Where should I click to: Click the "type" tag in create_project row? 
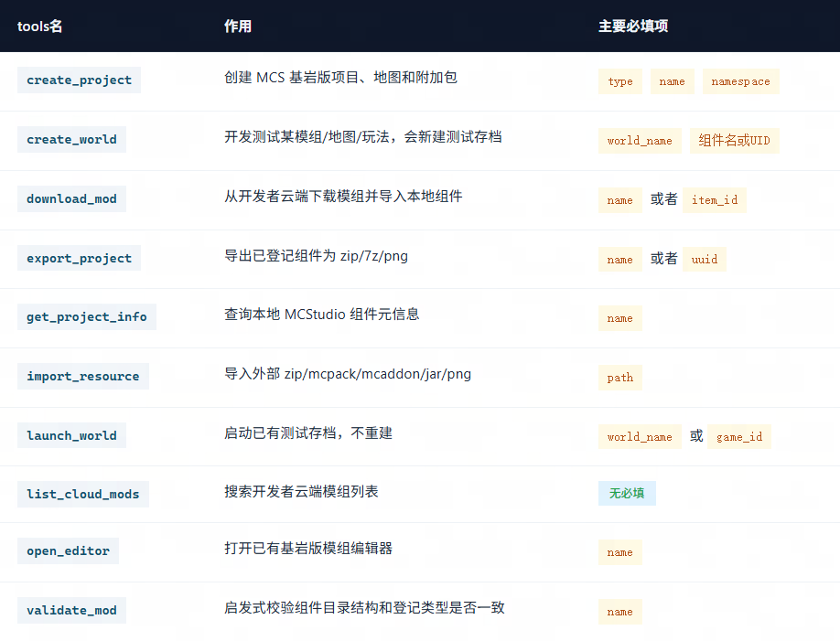tap(620, 81)
